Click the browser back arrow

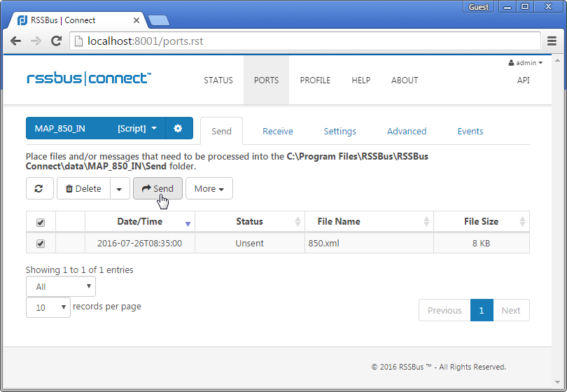15,41
